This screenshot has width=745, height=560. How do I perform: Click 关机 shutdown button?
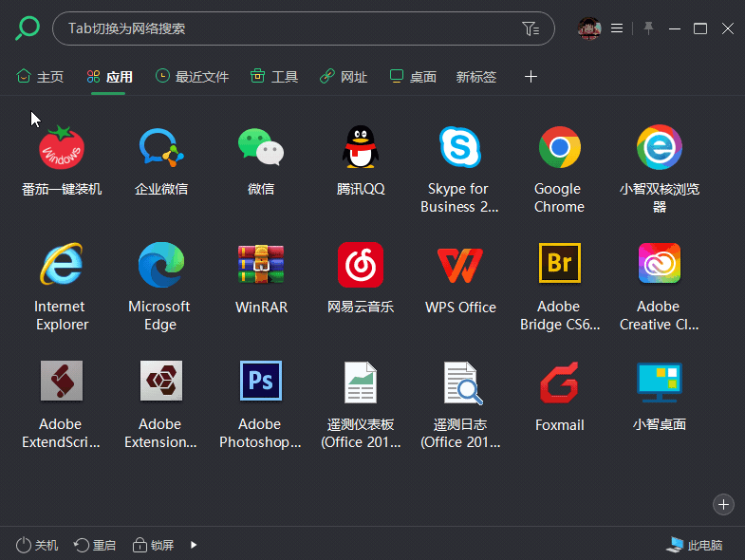(x=37, y=545)
